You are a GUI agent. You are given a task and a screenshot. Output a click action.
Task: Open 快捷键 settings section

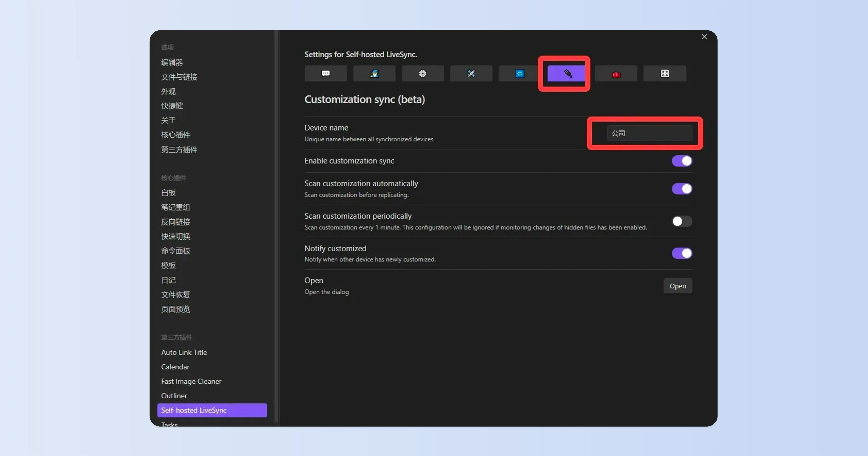(172, 106)
